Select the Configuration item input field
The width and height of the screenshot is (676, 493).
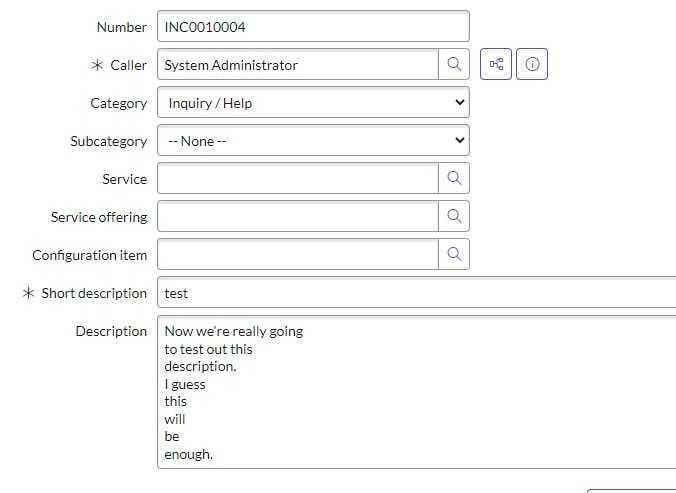(x=298, y=254)
